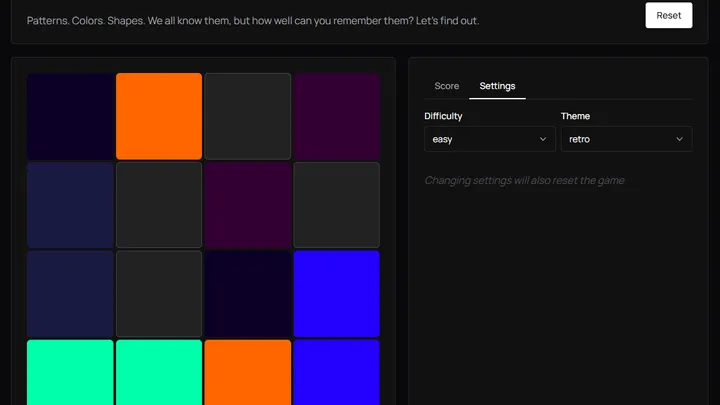Click the dark purple tile in top-right corner

tap(336, 116)
